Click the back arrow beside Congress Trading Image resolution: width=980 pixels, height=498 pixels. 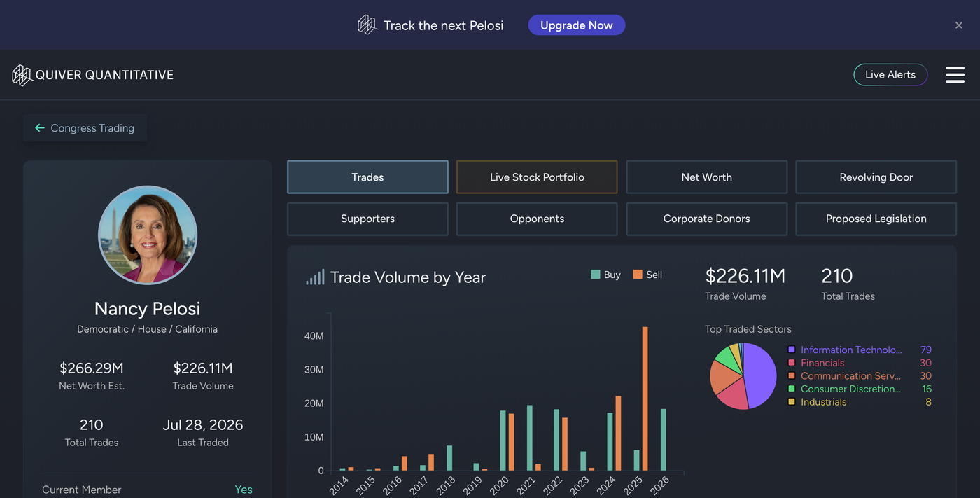[x=40, y=128]
